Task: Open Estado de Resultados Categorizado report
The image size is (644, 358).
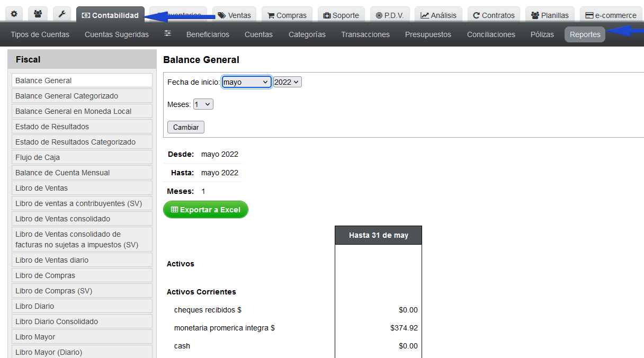Action: [82, 142]
